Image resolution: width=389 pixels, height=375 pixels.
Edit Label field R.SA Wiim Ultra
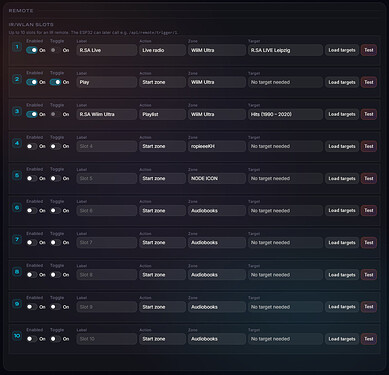point(107,114)
